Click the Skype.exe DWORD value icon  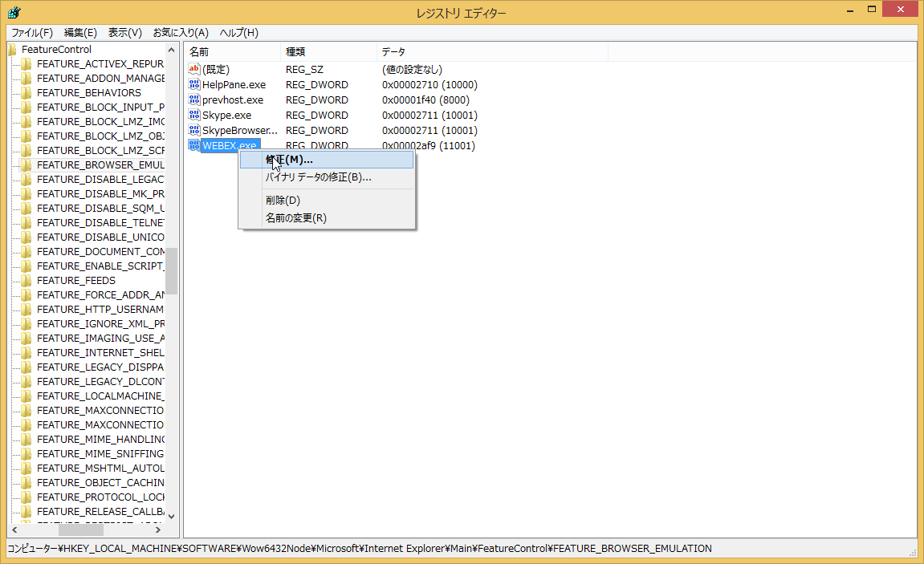tap(193, 115)
